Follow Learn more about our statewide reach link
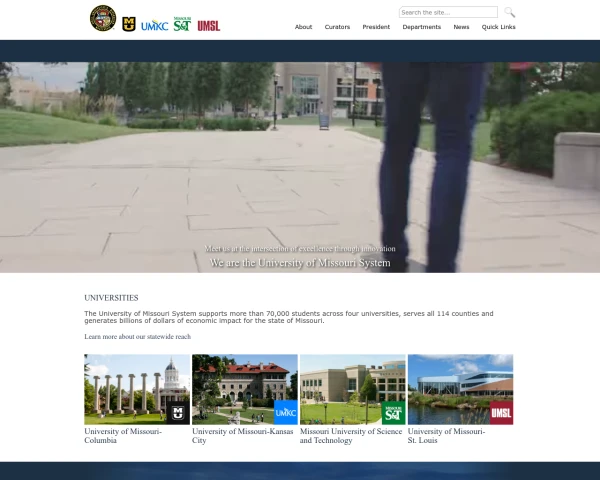This screenshot has width=600, height=480. click(137, 336)
